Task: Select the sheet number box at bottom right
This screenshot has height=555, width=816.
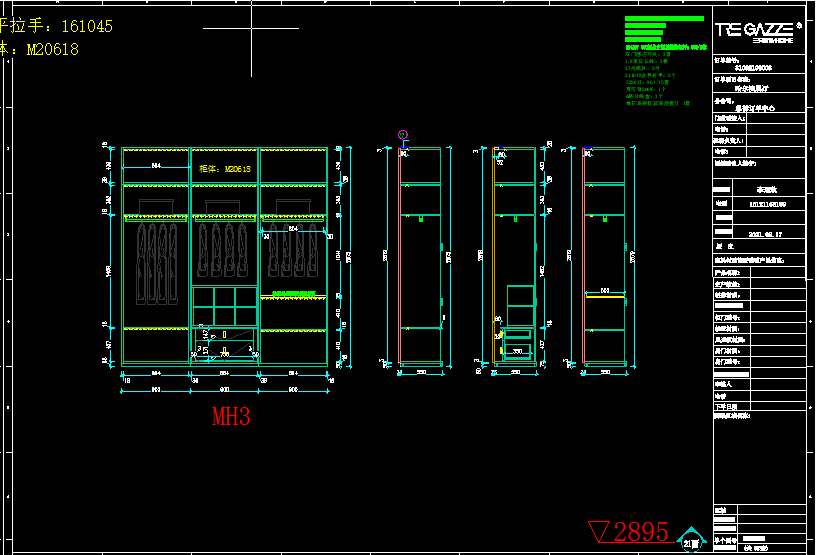Action: [x=691, y=543]
